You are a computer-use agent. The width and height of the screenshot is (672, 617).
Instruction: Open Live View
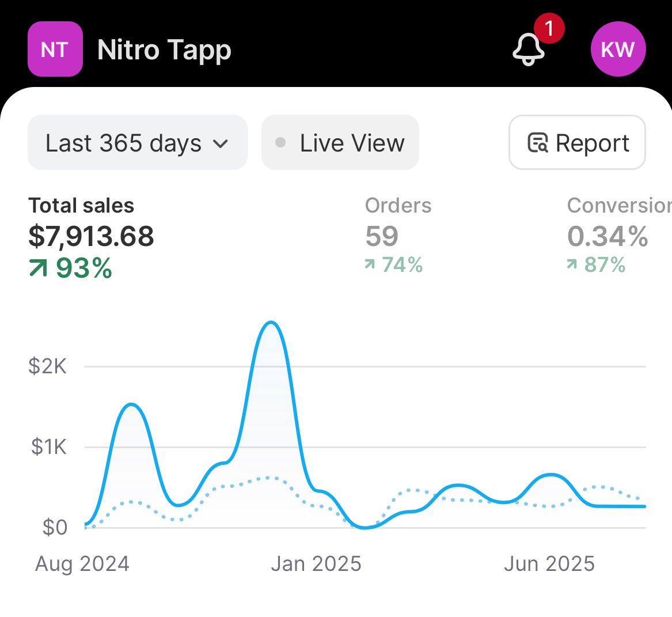pyautogui.click(x=340, y=142)
